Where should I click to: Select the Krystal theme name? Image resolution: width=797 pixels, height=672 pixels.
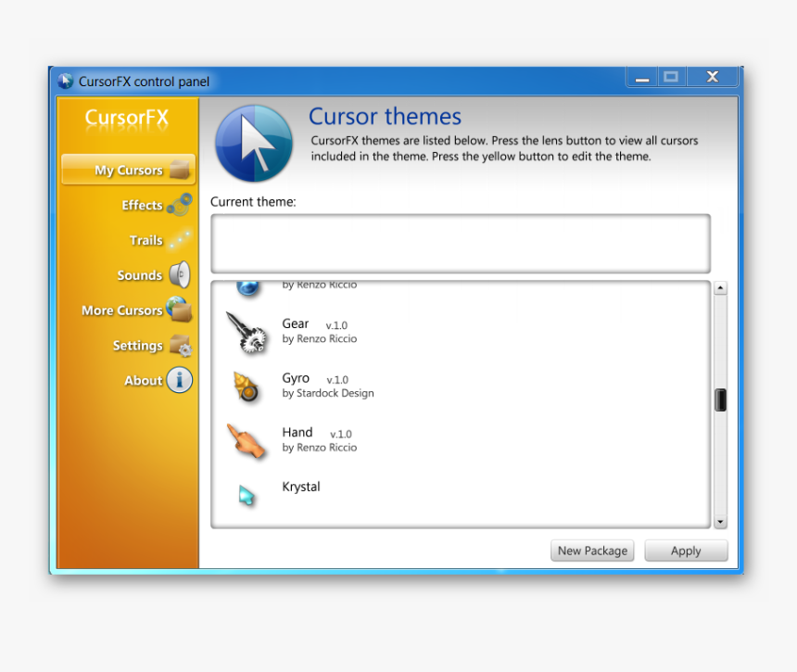pyautogui.click(x=301, y=487)
